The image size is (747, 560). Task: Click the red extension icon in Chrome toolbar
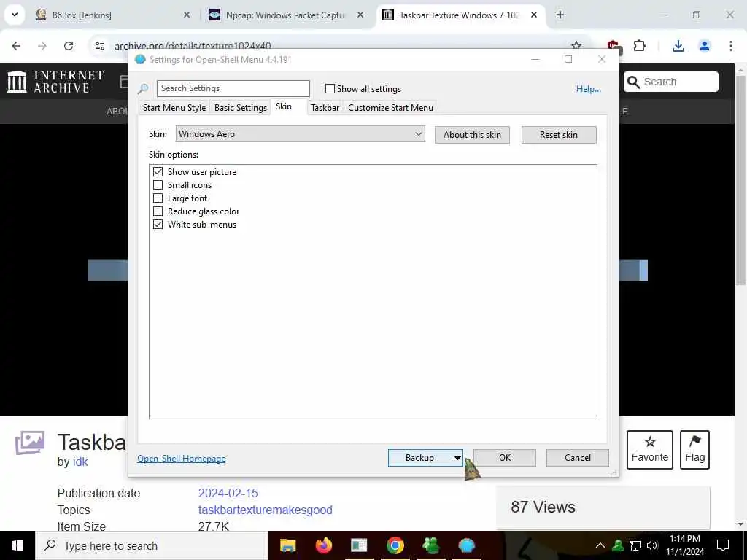(614, 46)
